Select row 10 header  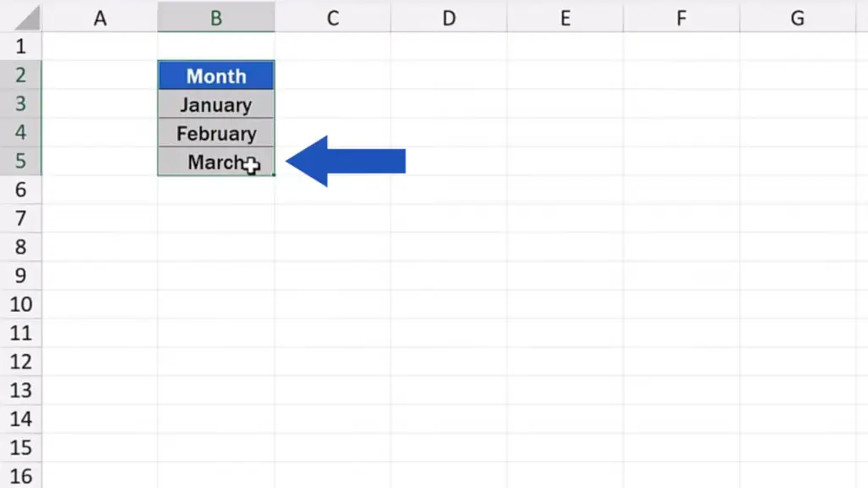point(20,304)
